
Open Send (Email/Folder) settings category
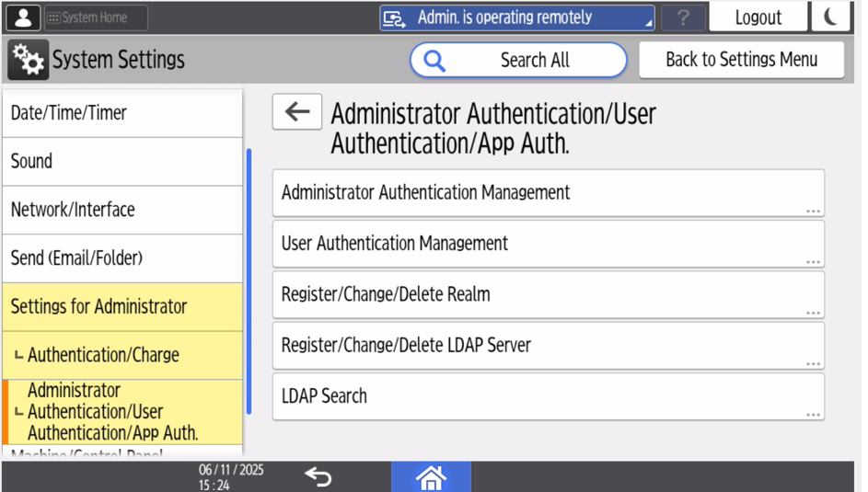pyautogui.click(x=122, y=258)
